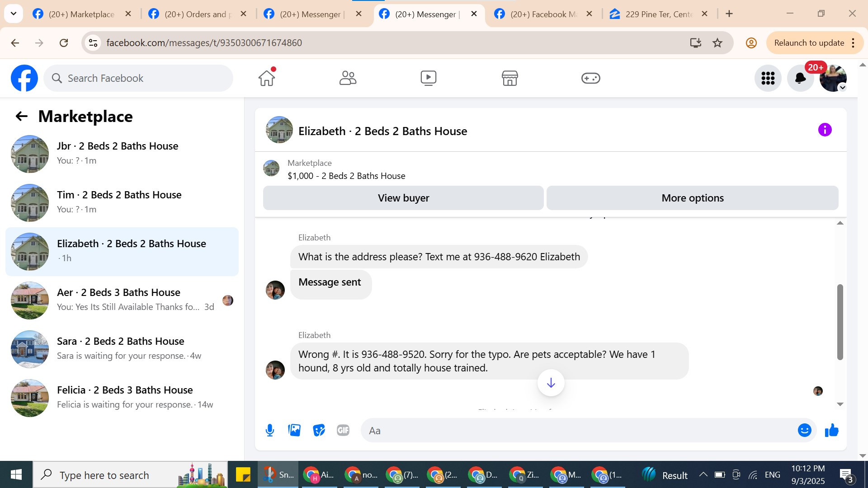Open the $1,000 - 2 Beds 2 Baths House listing

point(346,176)
